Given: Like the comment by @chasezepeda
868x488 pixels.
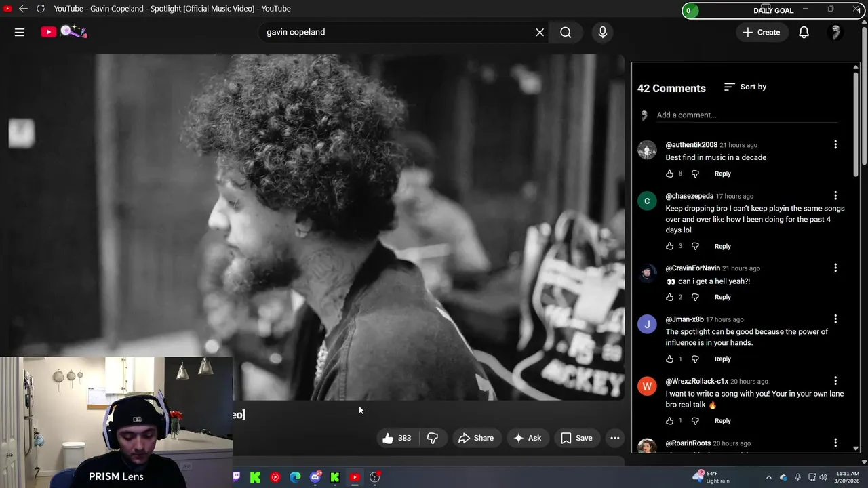Looking at the screenshot, I should tap(670, 246).
